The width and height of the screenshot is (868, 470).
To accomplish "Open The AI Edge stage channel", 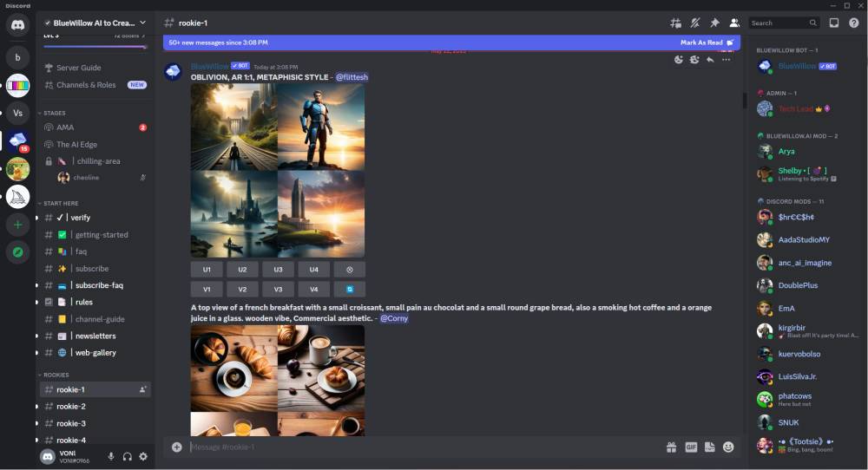I will click(95, 144).
